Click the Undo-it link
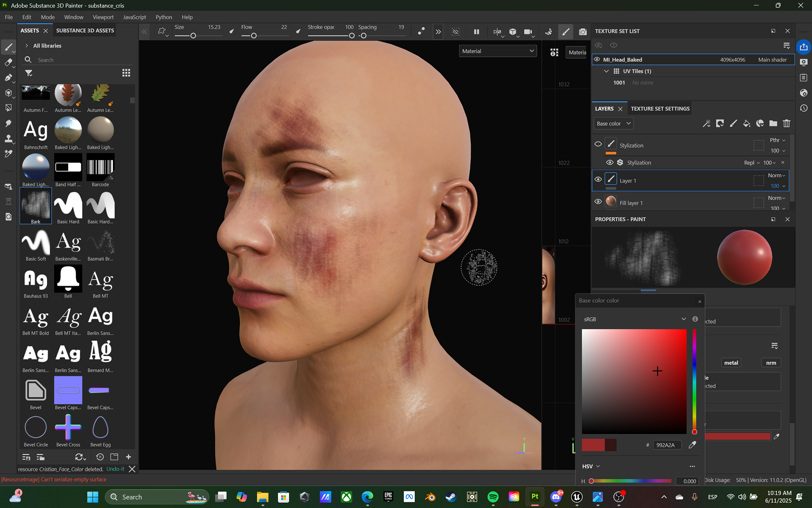The width and height of the screenshot is (812, 508). point(115,469)
